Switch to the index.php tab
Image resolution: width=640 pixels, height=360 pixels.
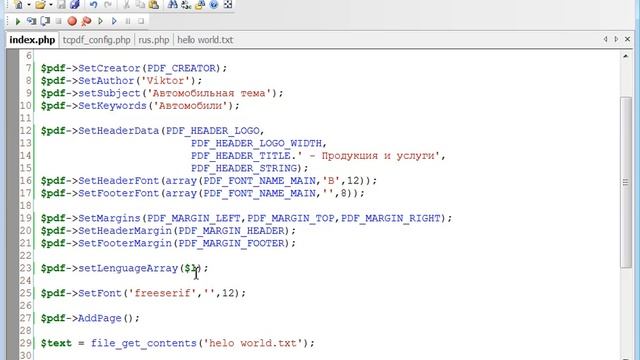(32, 40)
